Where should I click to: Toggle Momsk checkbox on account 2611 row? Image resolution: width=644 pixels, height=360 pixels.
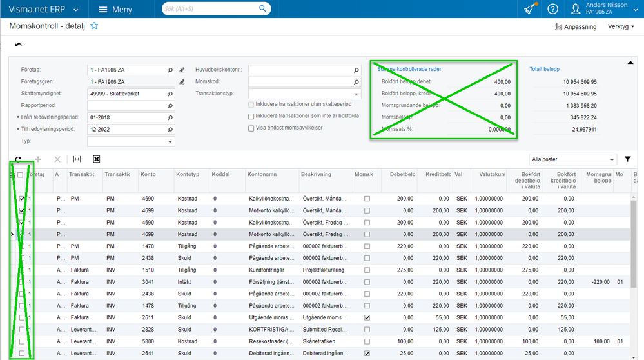point(367,317)
